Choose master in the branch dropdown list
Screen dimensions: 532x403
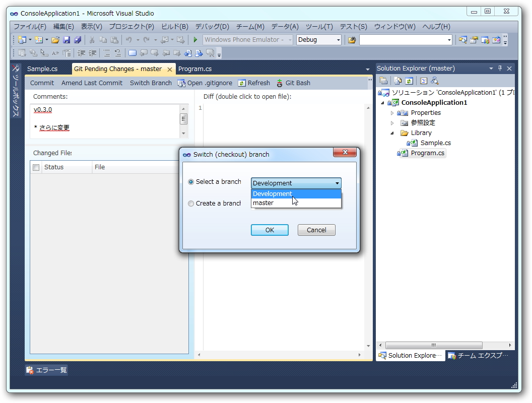296,203
